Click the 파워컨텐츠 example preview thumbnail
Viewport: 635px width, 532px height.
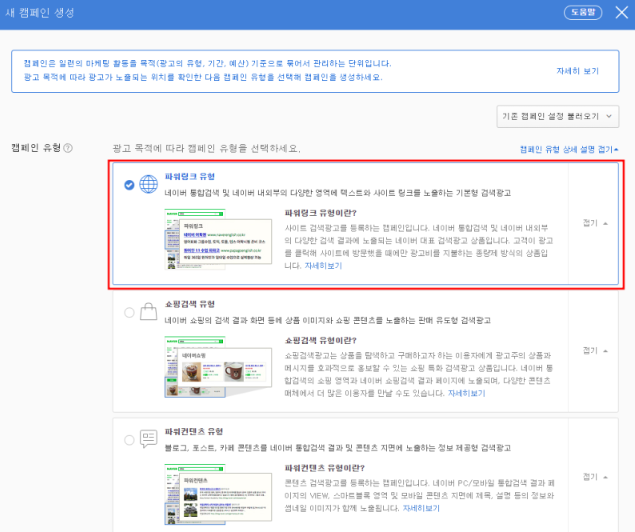[x=218, y=494]
